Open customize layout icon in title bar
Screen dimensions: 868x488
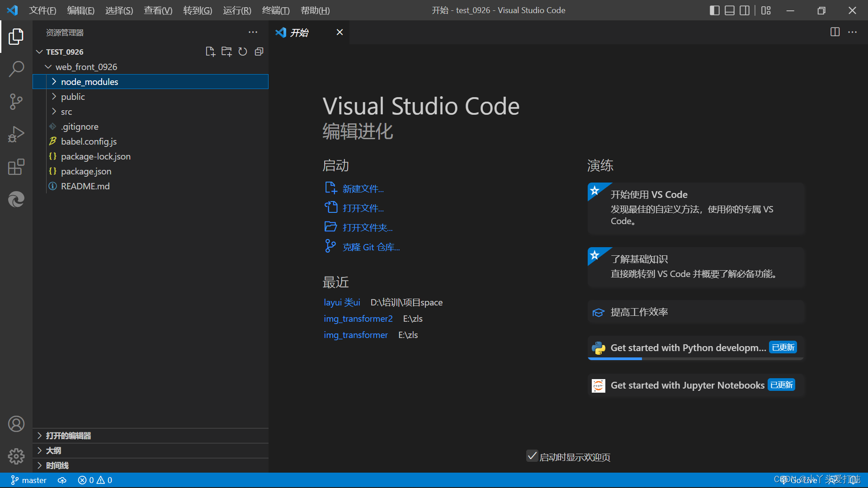pyautogui.click(x=766, y=10)
